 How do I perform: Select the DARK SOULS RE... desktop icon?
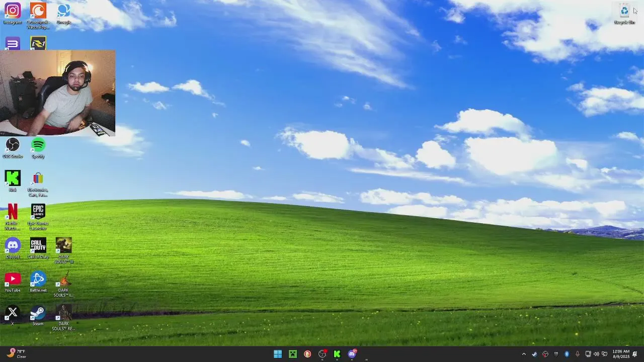tap(63, 318)
